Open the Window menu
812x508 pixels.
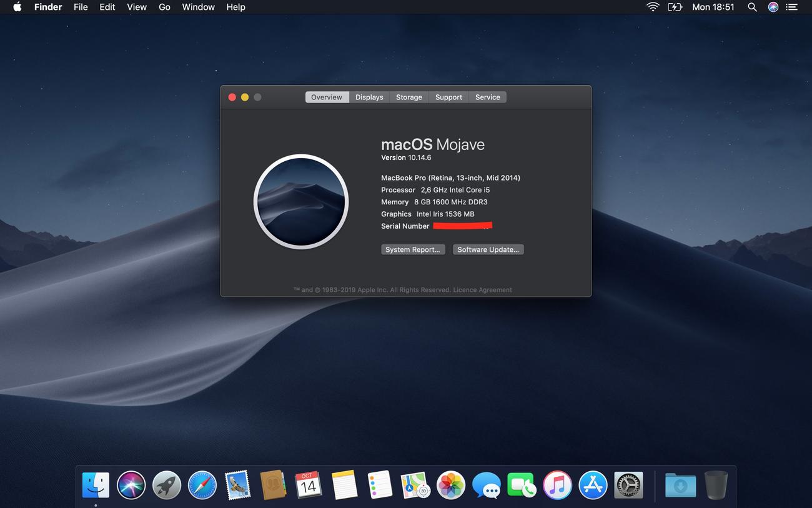tap(198, 7)
